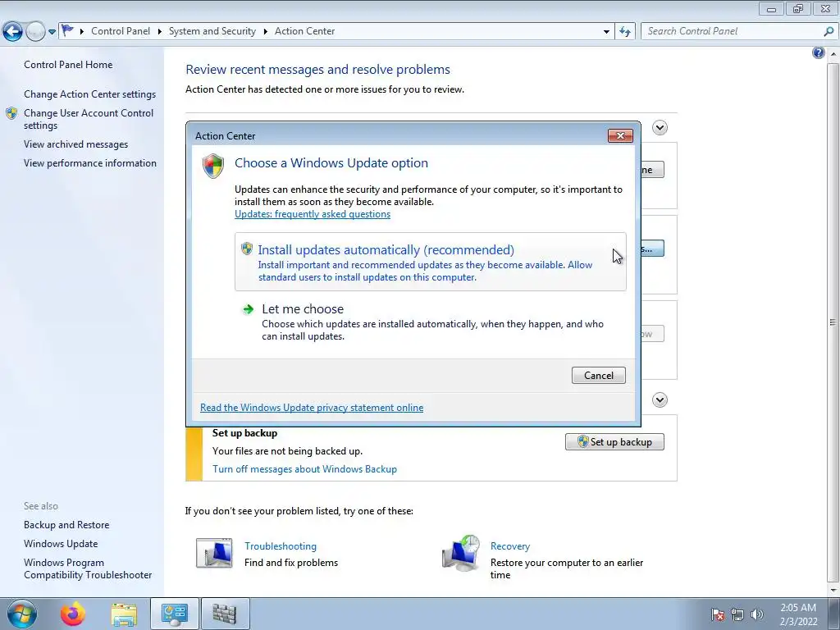Open the Windows Start menu
Image resolution: width=840 pixels, height=630 pixels.
(21, 614)
